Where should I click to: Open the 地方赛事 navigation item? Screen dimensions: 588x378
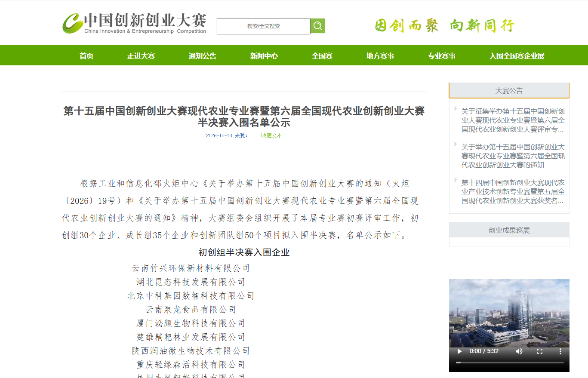[380, 56]
